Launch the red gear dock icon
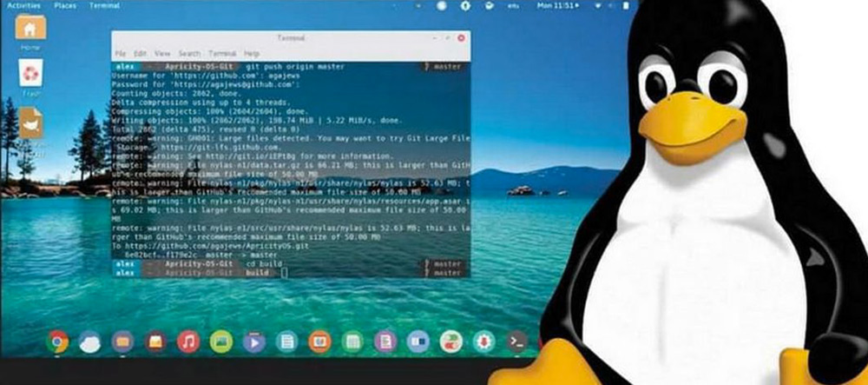This screenshot has height=385, width=868. coord(483,342)
